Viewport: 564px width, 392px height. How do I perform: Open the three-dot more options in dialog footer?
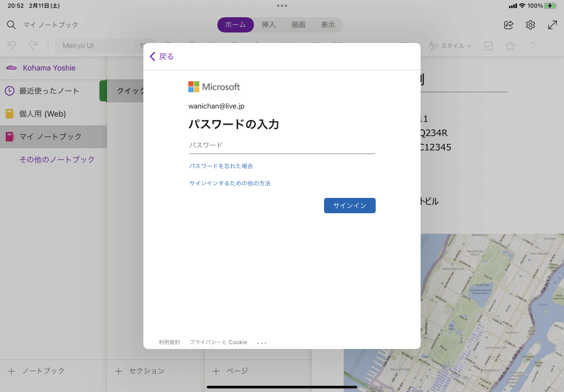262,343
